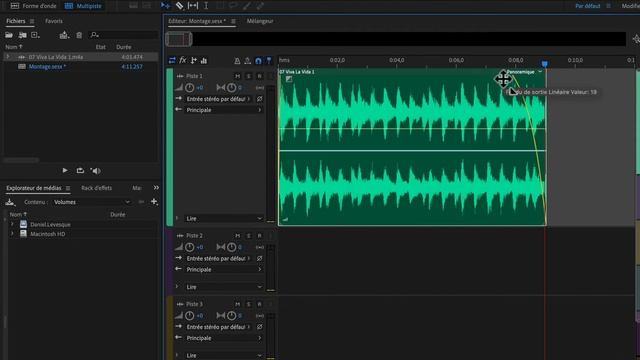Sort files by the Durée column header
Image resolution: width=640 pixels, height=360 pixels.
[x=124, y=47]
